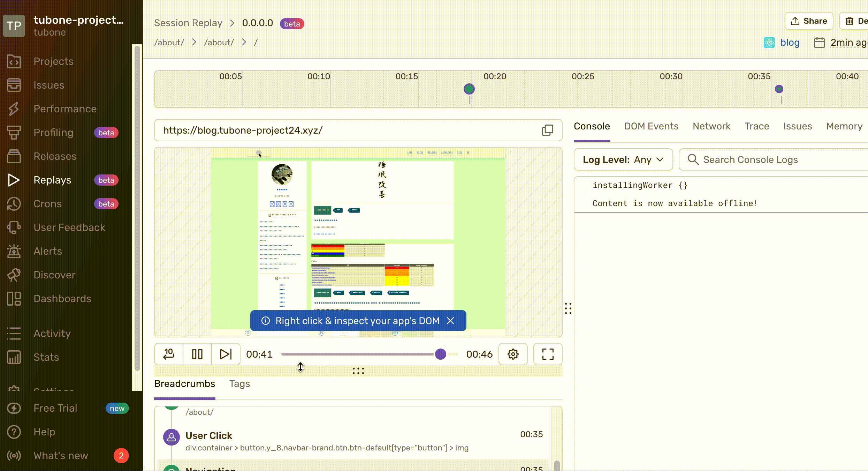The height and width of the screenshot is (471, 868).
Task: Select the Dashboards icon in sidebar
Action: tap(14, 299)
